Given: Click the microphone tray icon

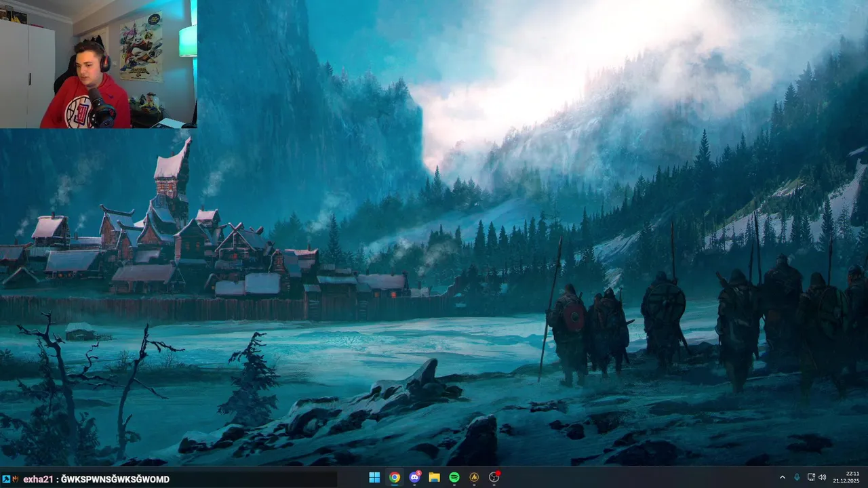Looking at the screenshot, I should 797,477.
